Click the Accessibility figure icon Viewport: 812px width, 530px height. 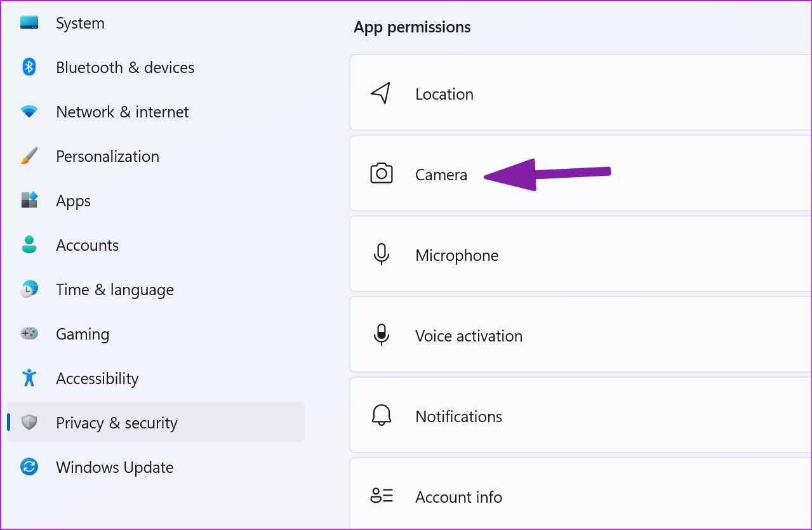tap(29, 378)
